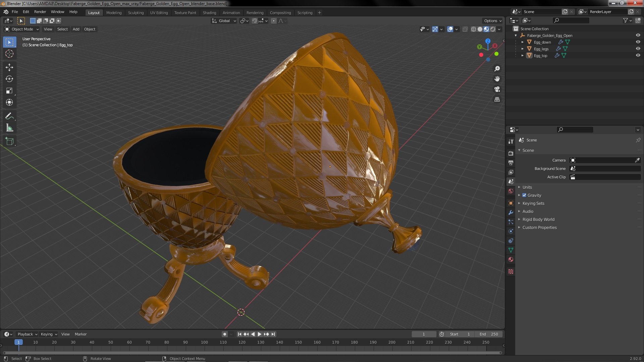Click the timeline play forward button
The height and width of the screenshot is (362, 644).
click(260, 334)
